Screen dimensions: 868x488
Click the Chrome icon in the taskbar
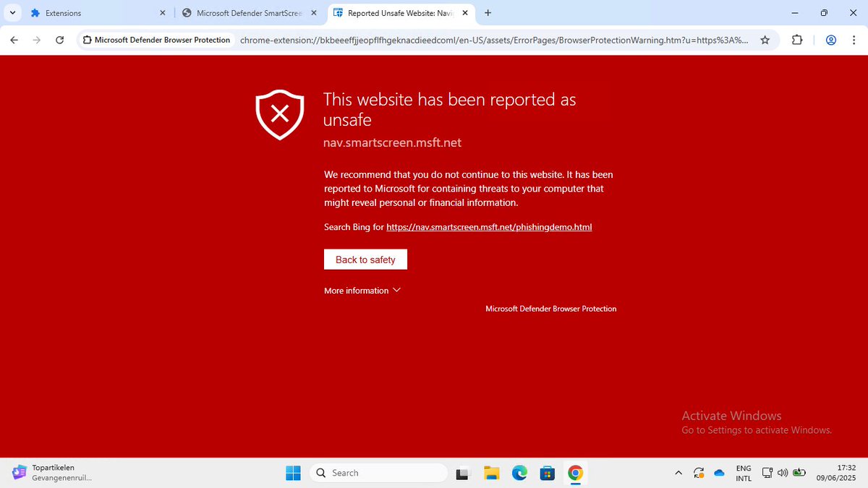tap(575, 473)
